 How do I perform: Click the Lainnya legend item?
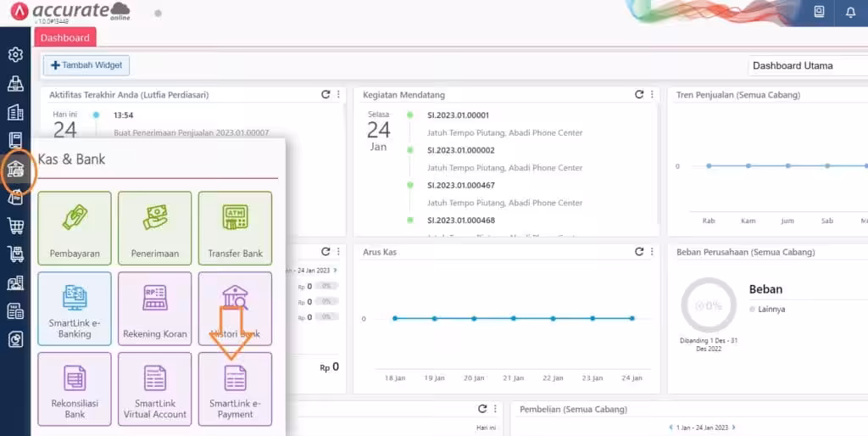coord(767,309)
